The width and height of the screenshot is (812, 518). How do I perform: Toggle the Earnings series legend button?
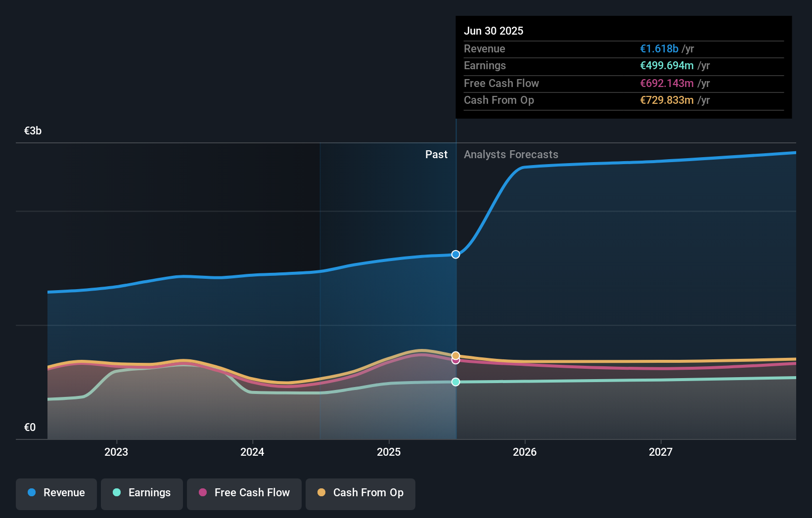pyautogui.click(x=142, y=494)
